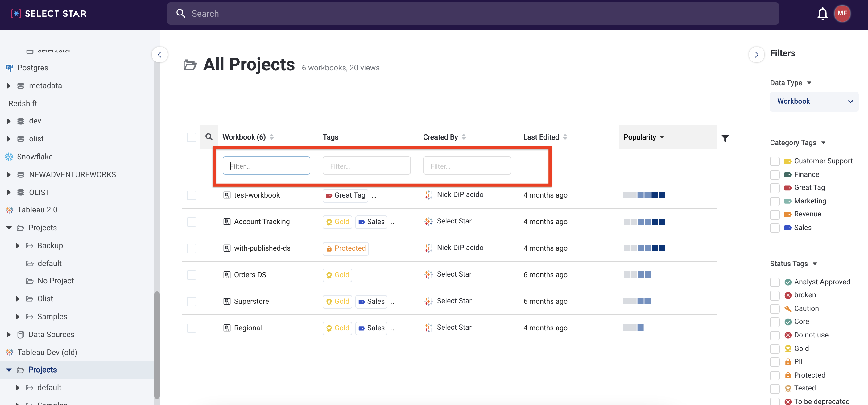Sort by Last Edited column arrows
Image resolution: width=868 pixels, height=405 pixels.
[x=565, y=137]
